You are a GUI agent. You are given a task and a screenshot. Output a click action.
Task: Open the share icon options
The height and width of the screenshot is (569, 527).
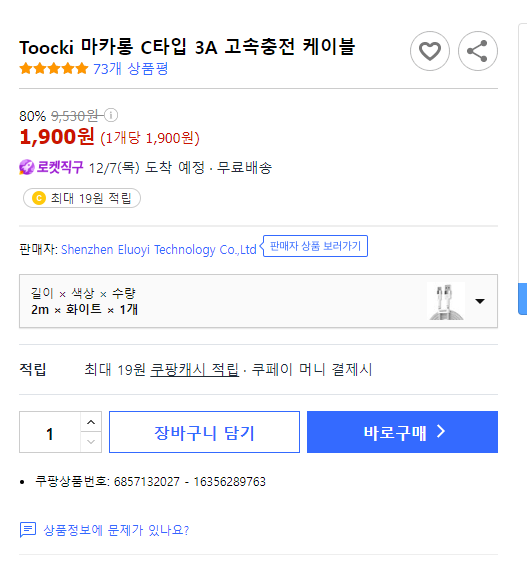[478, 51]
